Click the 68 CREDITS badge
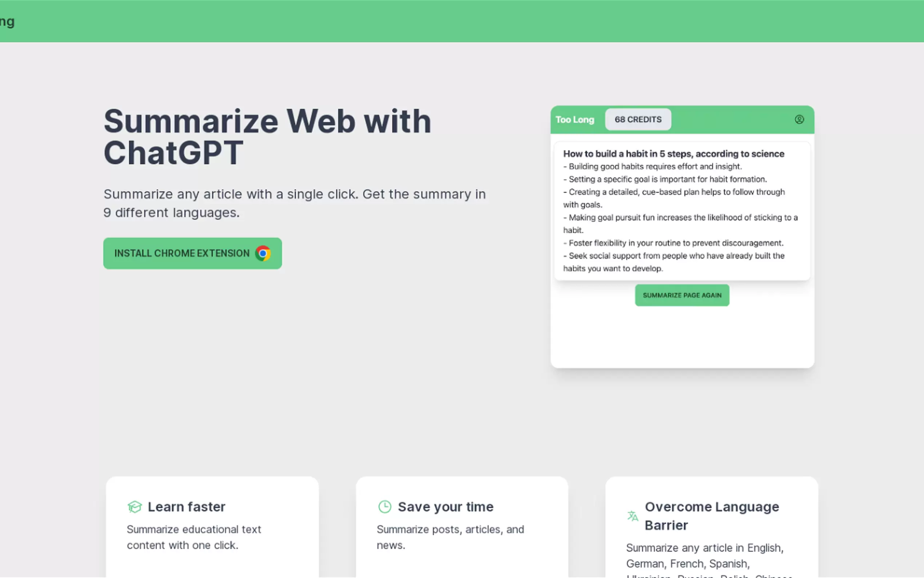924x578 pixels. pyautogui.click(x=638, y=119)
